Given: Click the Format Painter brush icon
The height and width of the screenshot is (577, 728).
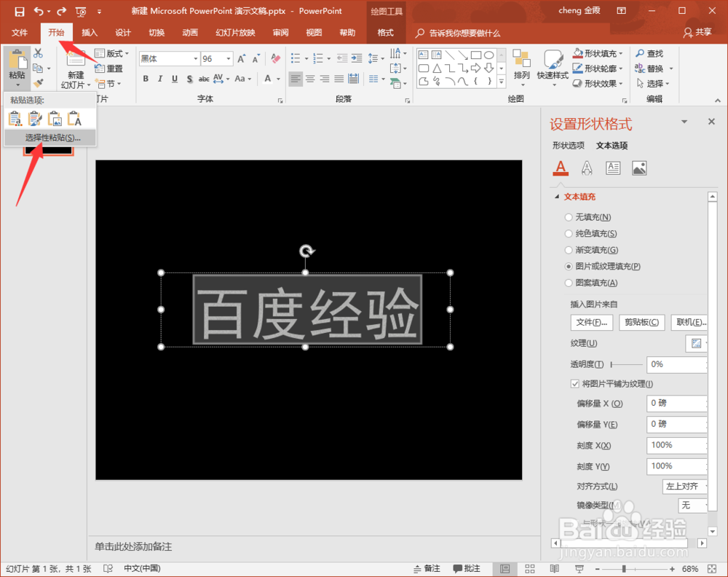Looking at the screenshot, I should [x=38, y=83].
